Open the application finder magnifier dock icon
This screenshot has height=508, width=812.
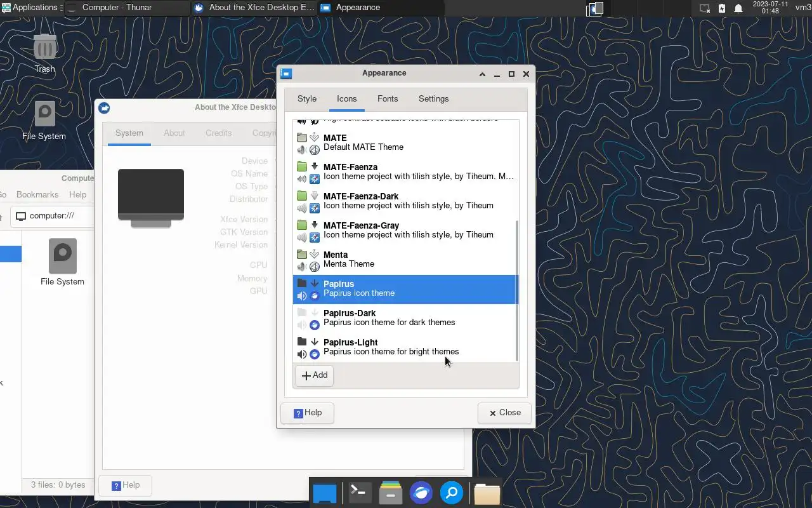coord(452,493)
